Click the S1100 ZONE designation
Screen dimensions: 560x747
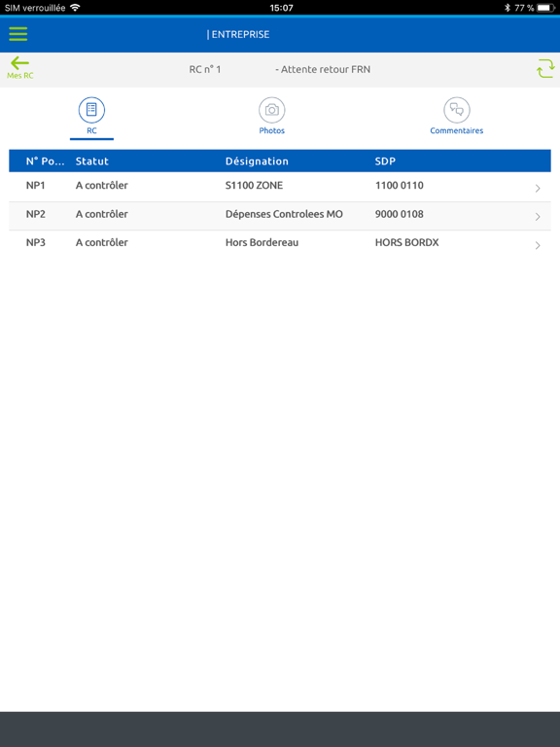[x=254, y=186]
